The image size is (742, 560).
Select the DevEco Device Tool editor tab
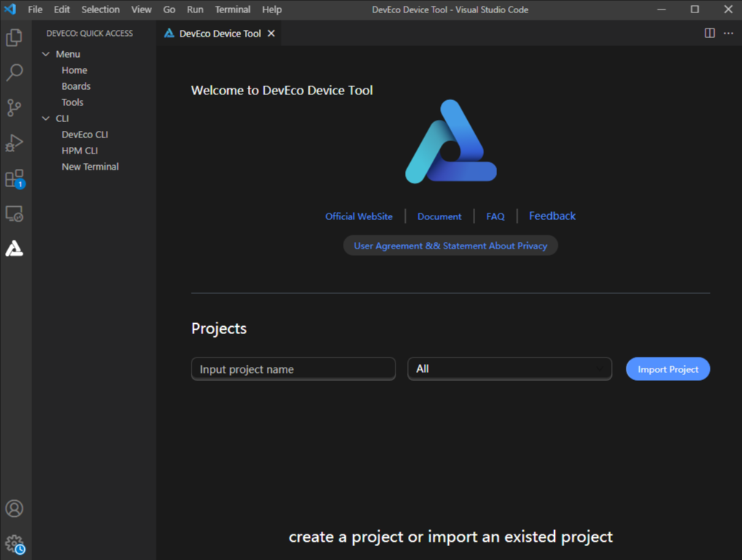(216, 33)
